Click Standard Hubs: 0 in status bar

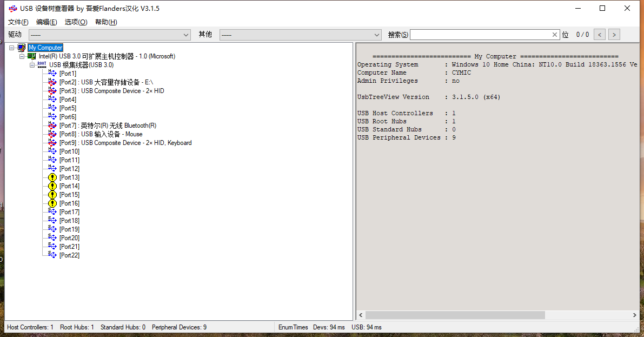[123, 327]
